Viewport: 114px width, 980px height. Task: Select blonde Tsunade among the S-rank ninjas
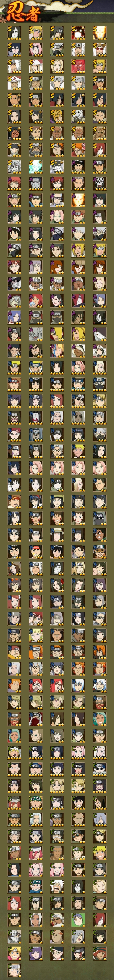click(x=57, y=67)
